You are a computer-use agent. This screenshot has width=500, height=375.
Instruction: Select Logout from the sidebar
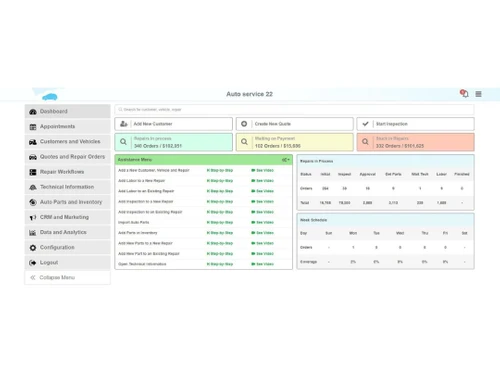tap(67, 263)
